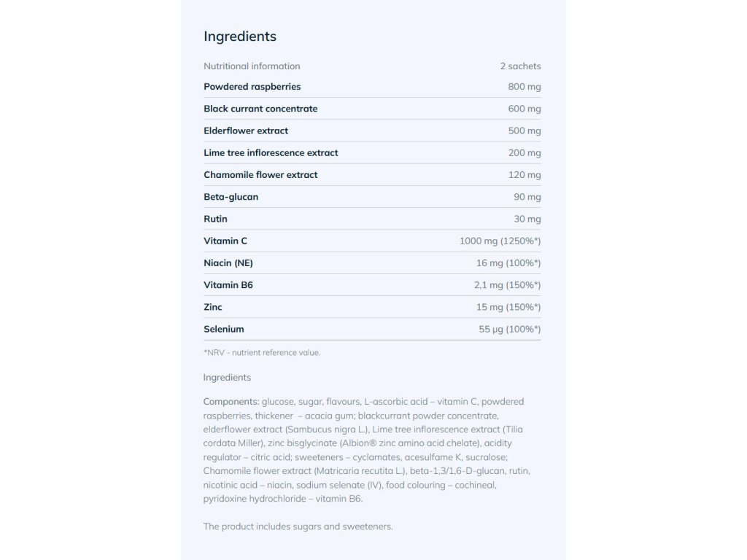Click the Beta-glucan row label
The height and width of the screenshot is (560, 747).
[231, 197]
